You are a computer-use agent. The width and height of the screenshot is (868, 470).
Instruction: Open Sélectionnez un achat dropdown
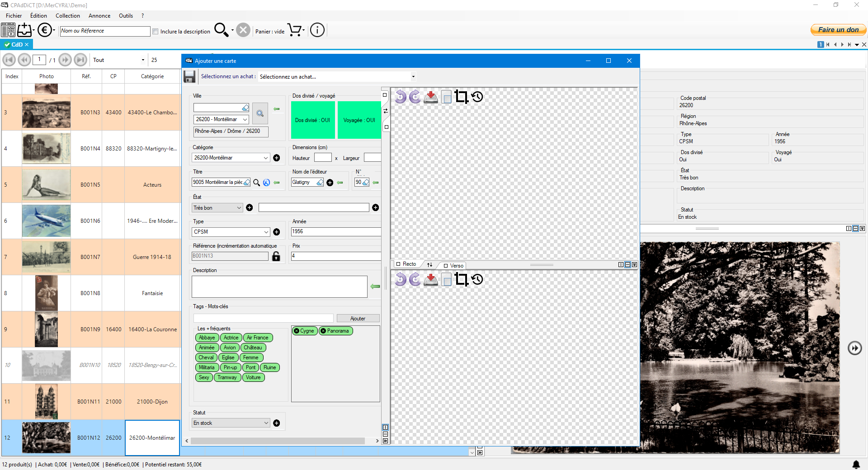(413, 77)
